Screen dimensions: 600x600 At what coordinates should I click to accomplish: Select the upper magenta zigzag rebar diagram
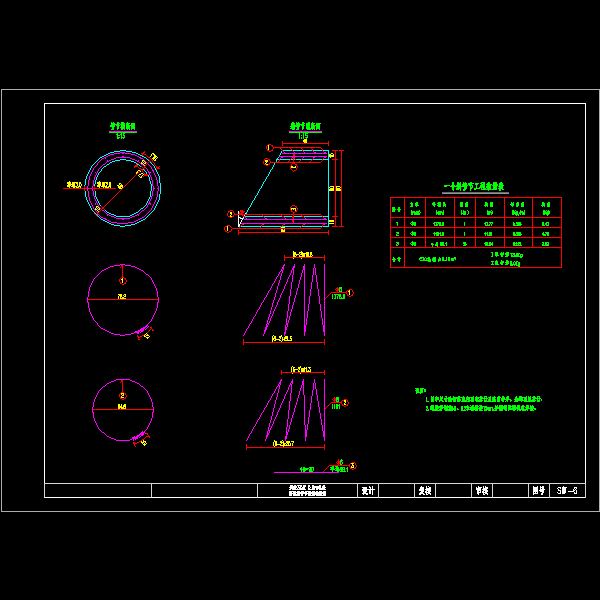pos(288,300)
